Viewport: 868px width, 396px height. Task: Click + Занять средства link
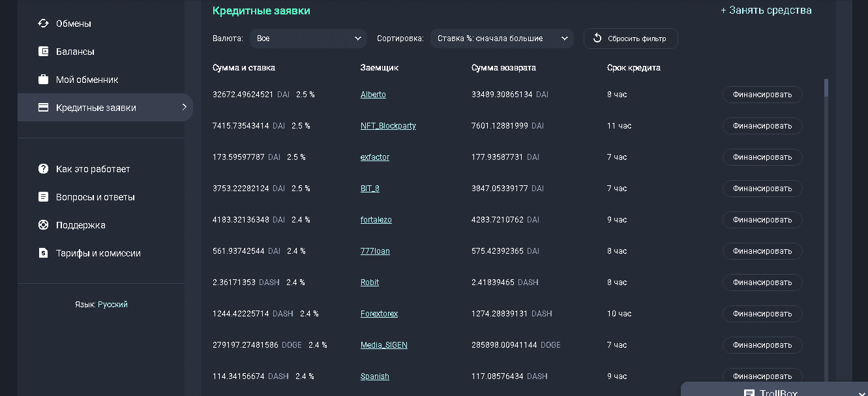coord(766,10)
